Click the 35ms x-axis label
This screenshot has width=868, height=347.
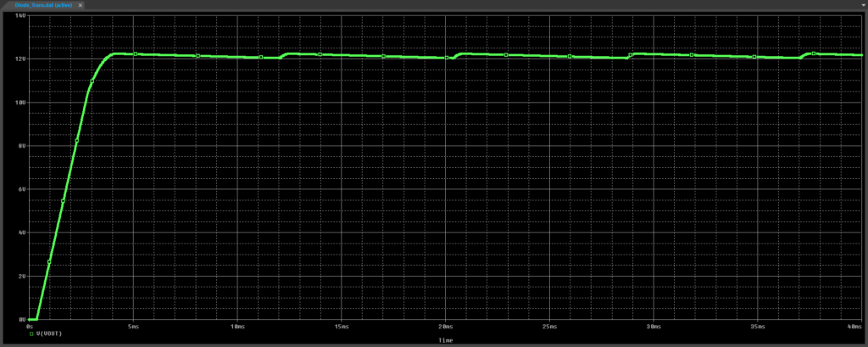(x=757, y=327)
